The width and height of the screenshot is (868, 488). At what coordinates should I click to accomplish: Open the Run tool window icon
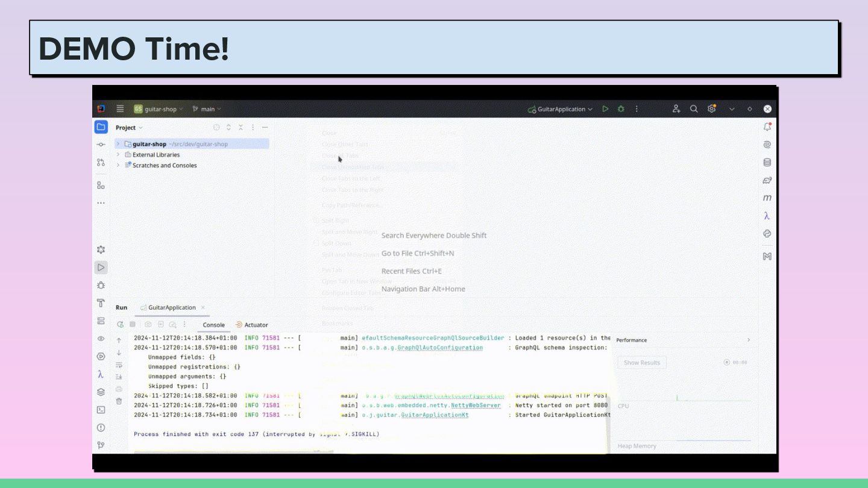101,267
